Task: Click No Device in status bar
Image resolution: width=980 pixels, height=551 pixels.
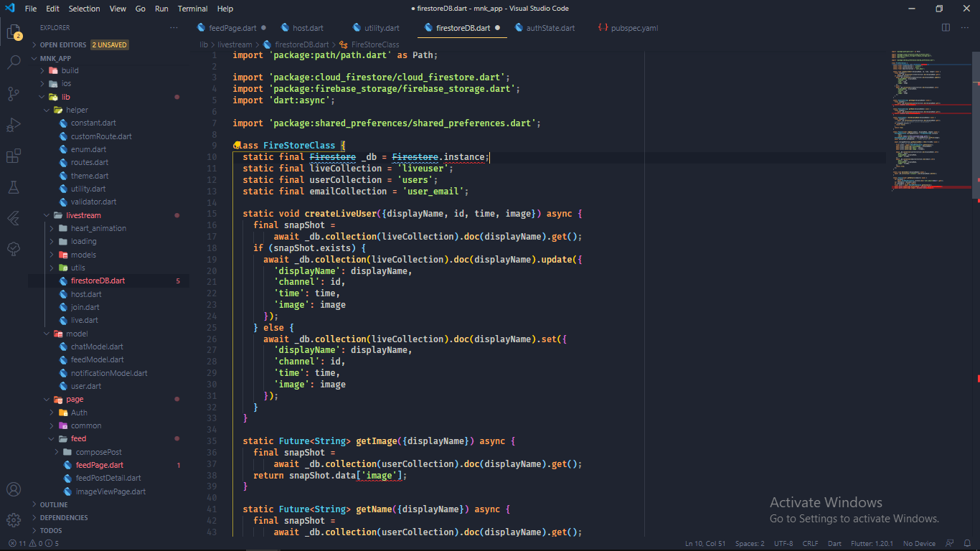Action: point(919,543)
